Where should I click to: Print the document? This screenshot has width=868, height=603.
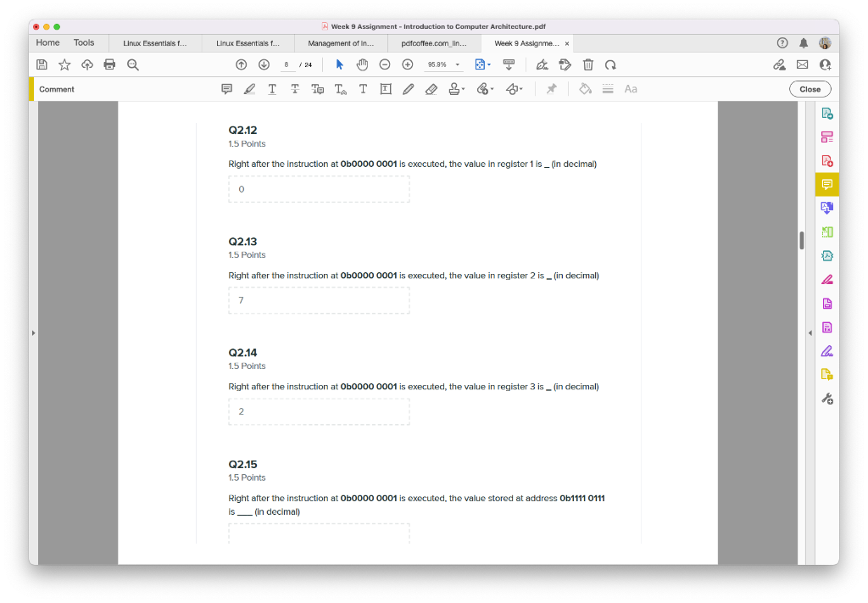(109, 64)
